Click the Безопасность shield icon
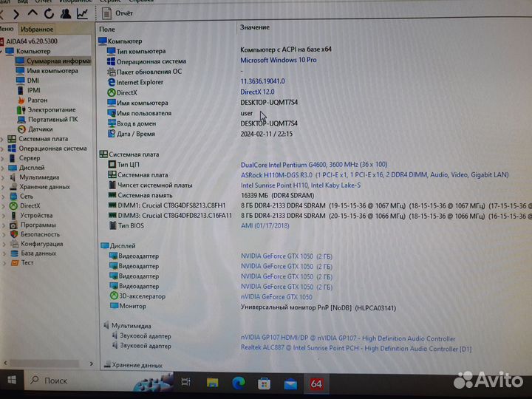 [x=14, y=234]
